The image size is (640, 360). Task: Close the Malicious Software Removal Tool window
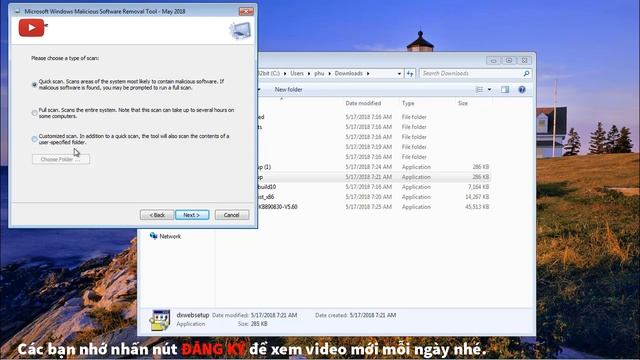pos(246,11)
